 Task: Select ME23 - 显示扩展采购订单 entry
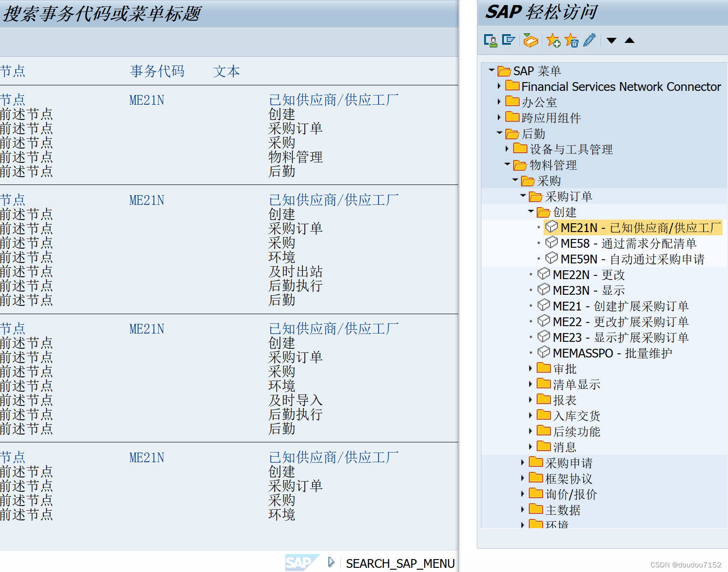pos(621,337)
